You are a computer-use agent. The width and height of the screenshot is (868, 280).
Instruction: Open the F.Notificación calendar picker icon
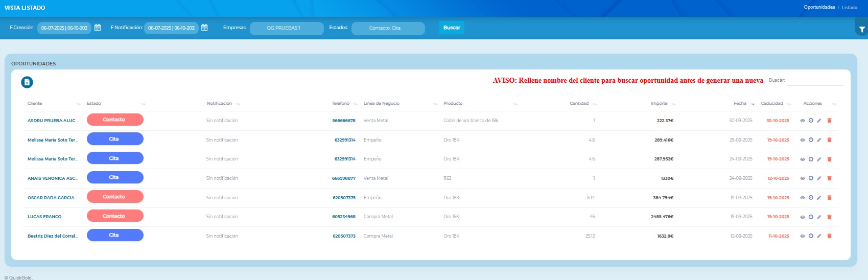204,28
